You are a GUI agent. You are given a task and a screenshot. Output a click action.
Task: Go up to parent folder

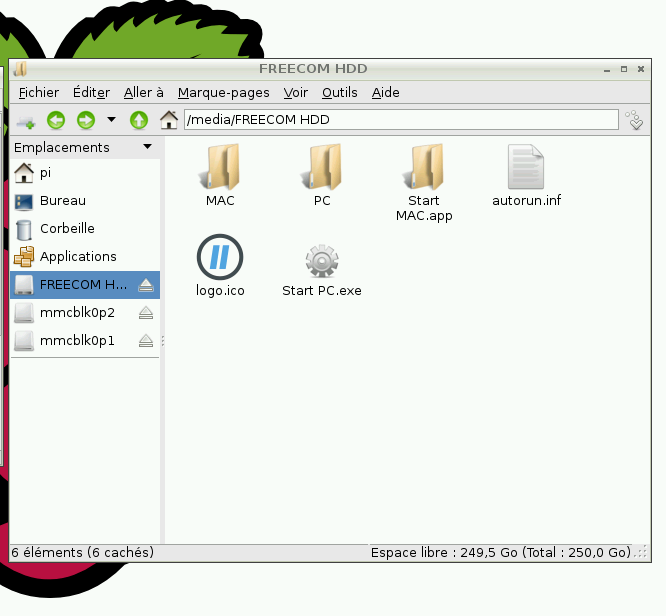[x=139, y=120]
